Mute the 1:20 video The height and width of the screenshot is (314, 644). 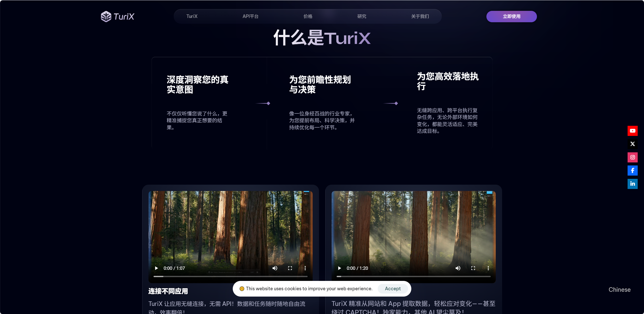tap(458, 268)
